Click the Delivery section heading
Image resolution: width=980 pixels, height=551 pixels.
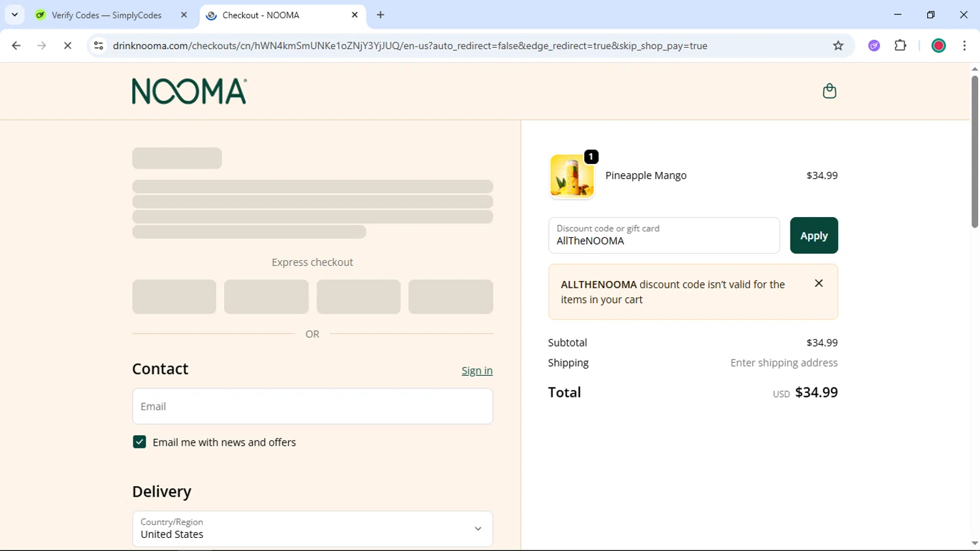tap(161, 492)
